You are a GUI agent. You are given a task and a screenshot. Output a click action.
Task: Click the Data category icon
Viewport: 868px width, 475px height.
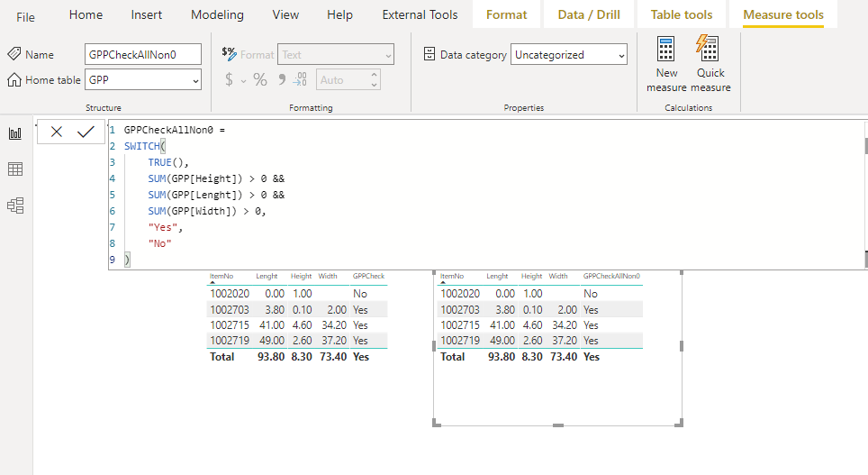click(x=429, y=54)
